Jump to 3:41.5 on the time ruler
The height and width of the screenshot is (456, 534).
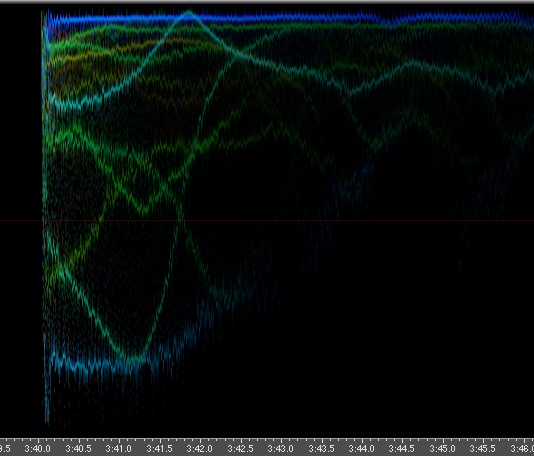click(159, 449)
